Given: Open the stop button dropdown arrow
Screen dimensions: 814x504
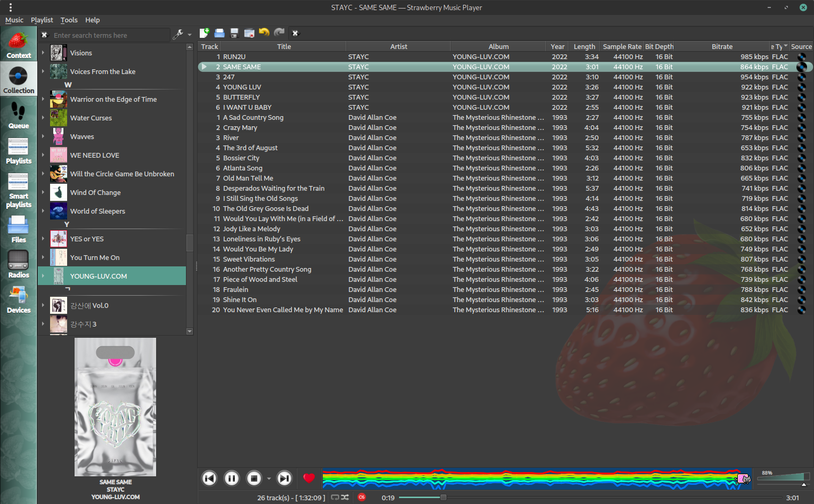Looking at the screenshot, I should tap(268, 478).
